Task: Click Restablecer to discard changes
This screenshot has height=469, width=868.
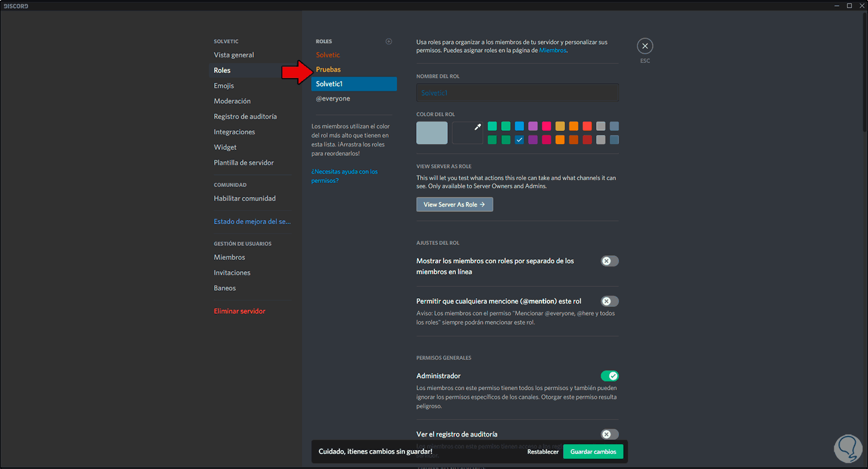Action: (x=543, y=452)
